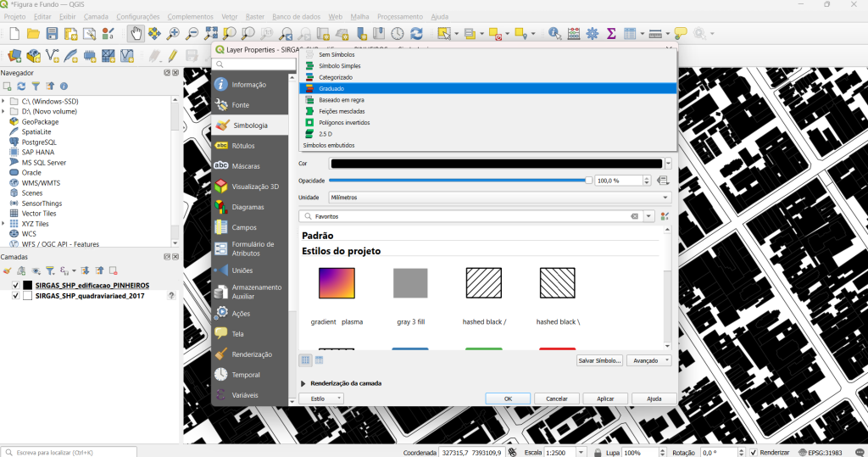Click Cancelar button

[x=557, y=398]
